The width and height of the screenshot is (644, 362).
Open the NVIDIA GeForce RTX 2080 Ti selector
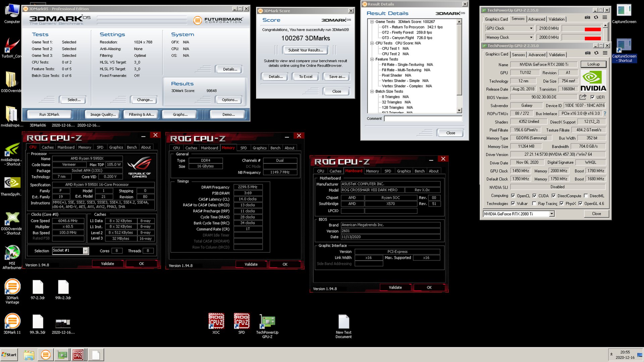[519, 214]
